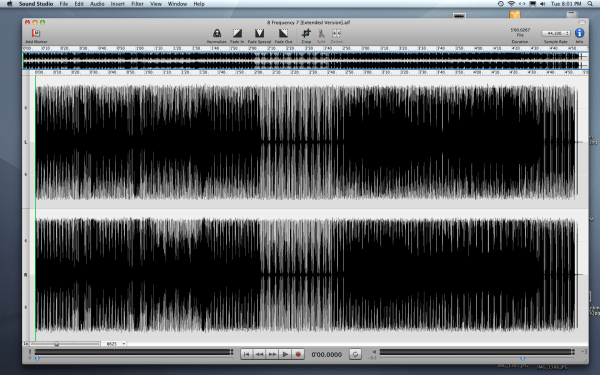The width and height of the screenshot is (600, 375).
Task: Click the R channel label
Action: pos(26,275)
